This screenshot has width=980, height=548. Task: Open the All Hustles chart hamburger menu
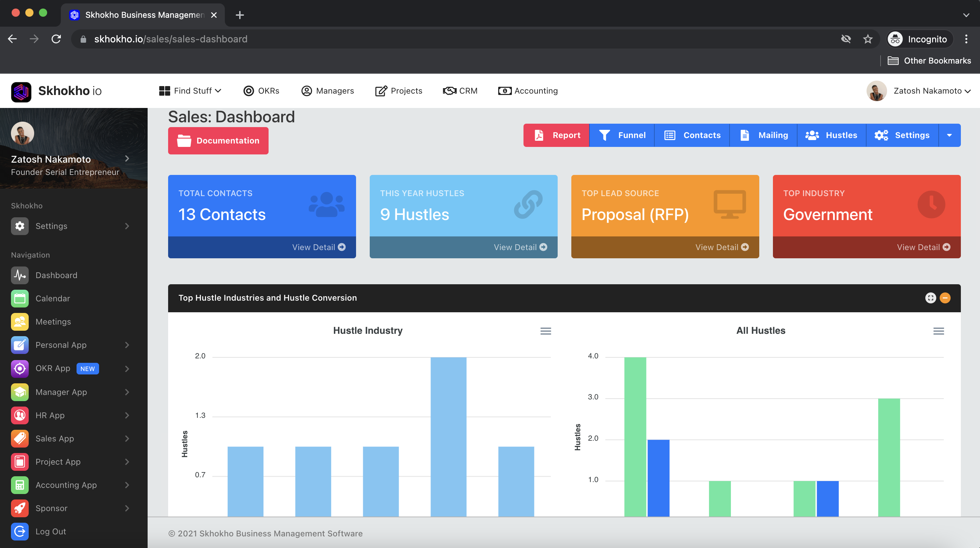pos(938,331)
